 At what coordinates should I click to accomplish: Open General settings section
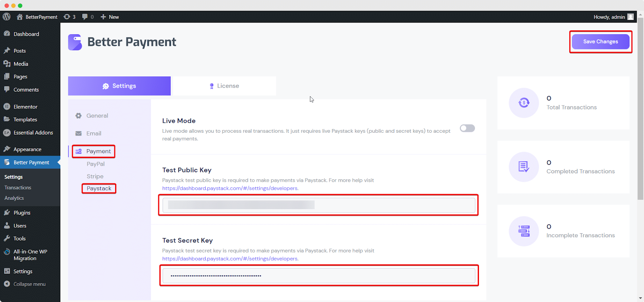92,116
